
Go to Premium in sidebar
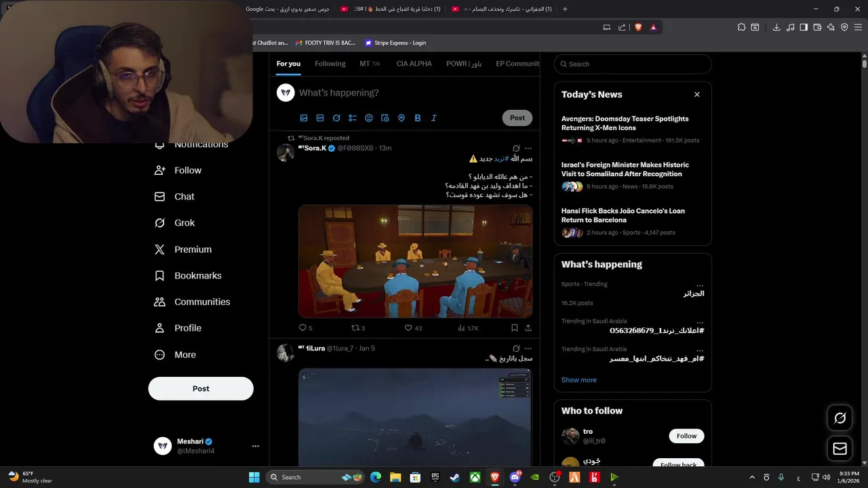pos(183,249)
